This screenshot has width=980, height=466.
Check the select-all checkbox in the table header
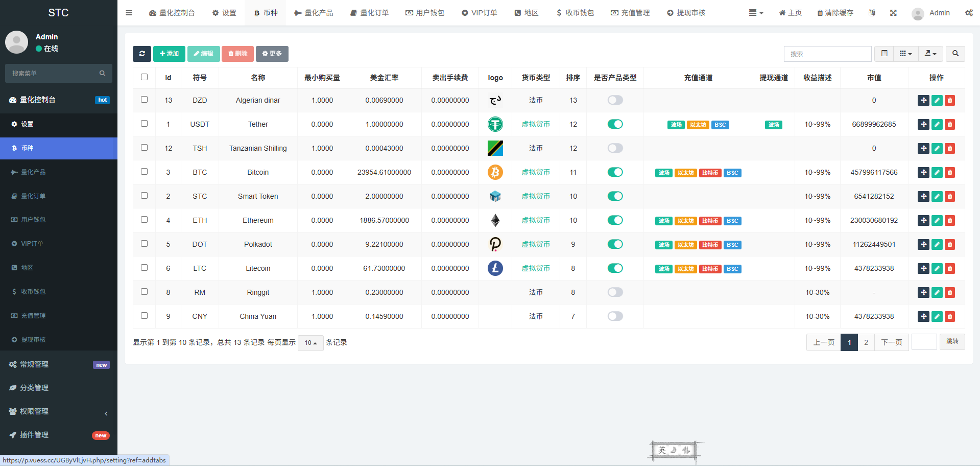click(144, 77)
